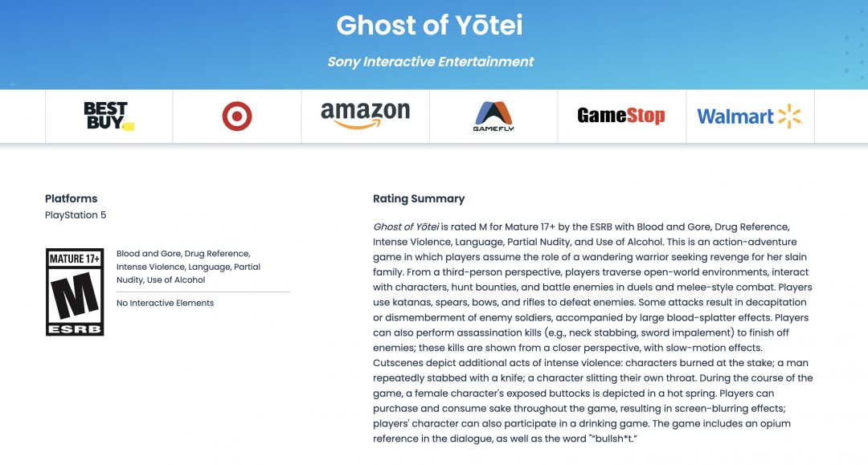Click the Rating Summary heading
Image resolution: width=868 pixels, height=465 pixels.
419,198
